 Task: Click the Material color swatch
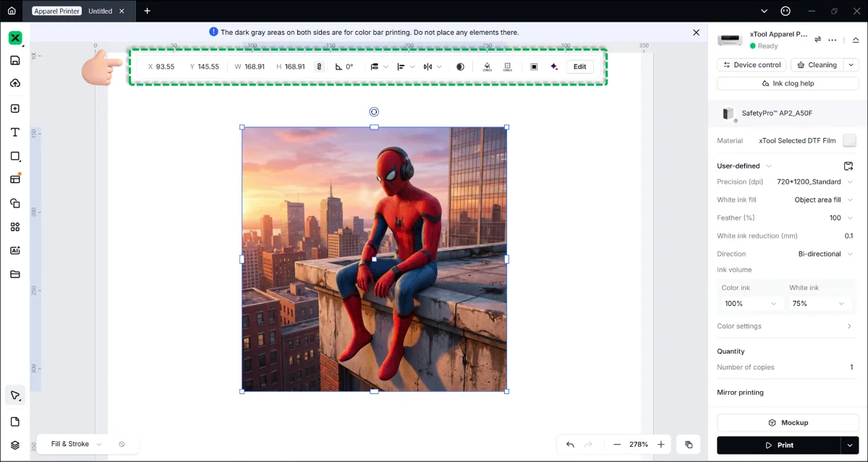(849, 140)
